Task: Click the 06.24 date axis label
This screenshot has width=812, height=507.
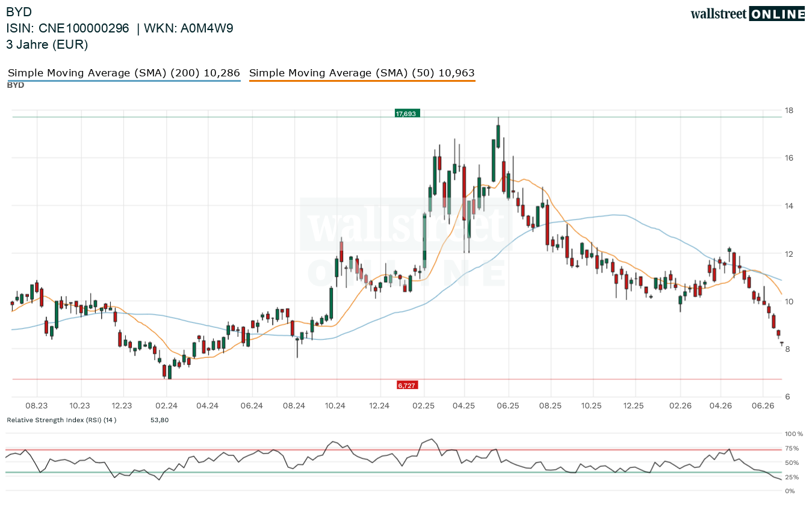Action: pyautogui.click(x=251, y=406)
